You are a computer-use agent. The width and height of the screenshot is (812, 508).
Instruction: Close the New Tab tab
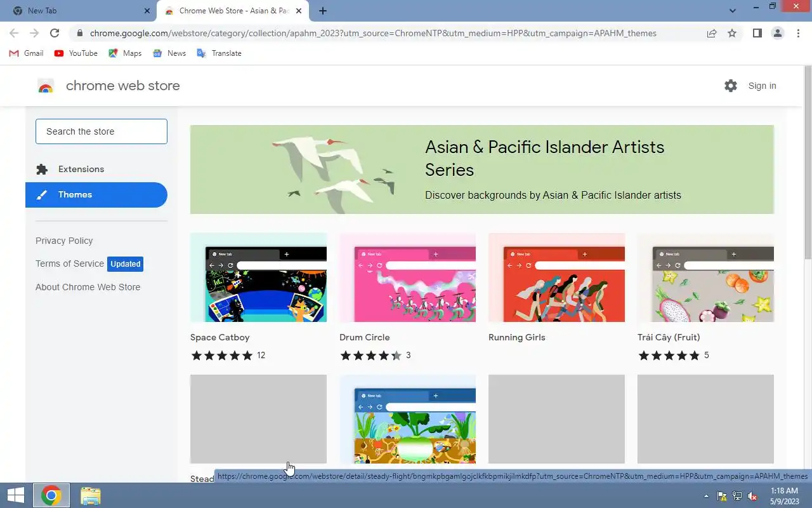pos(147,11)
